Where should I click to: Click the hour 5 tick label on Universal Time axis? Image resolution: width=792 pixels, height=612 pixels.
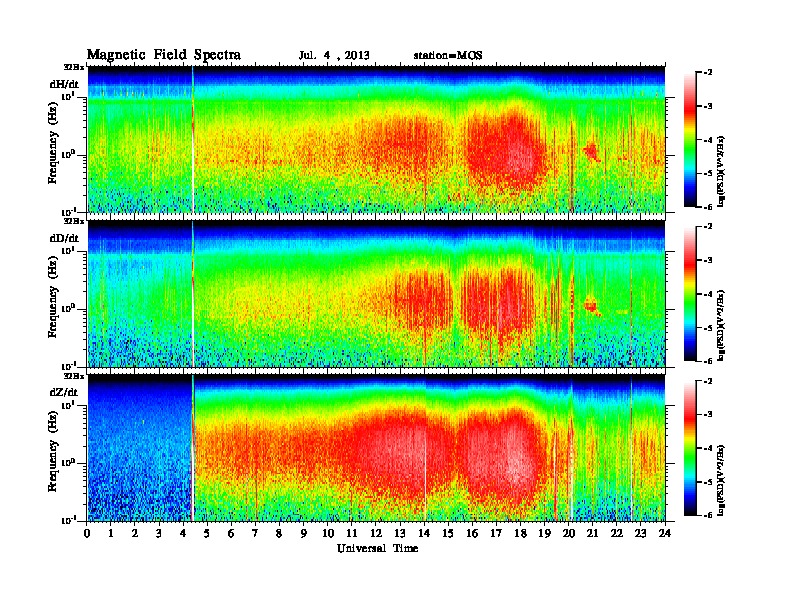[x=208, y=533]
